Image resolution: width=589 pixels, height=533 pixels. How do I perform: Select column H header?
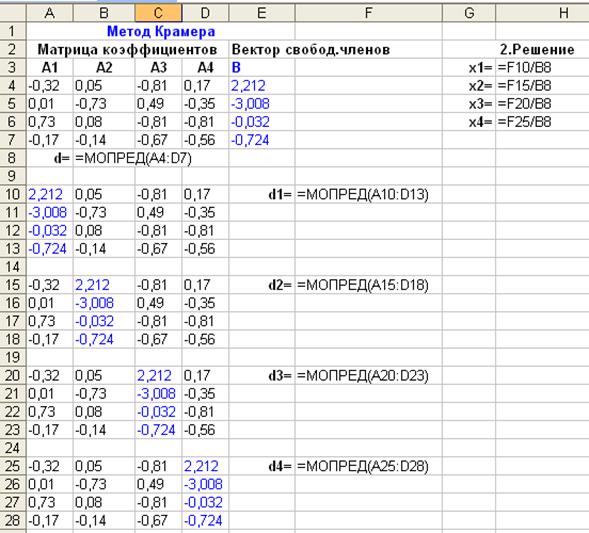click(542, 13)
